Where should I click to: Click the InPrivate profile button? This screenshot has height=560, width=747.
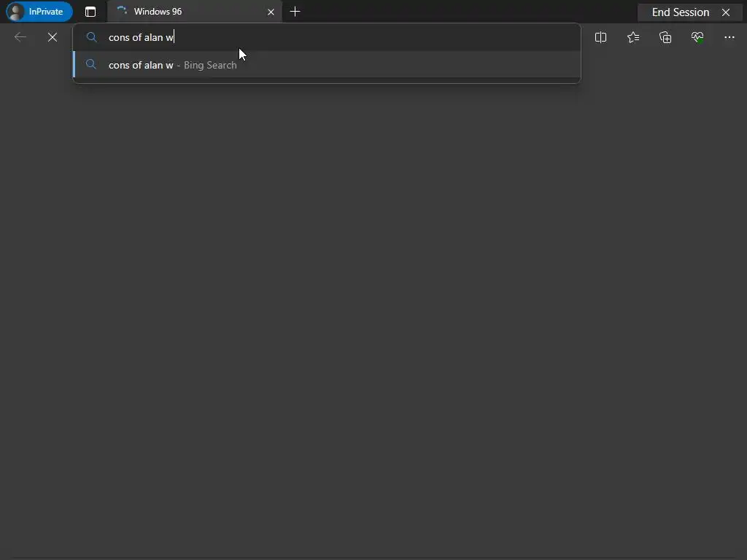tap(39, 12)
